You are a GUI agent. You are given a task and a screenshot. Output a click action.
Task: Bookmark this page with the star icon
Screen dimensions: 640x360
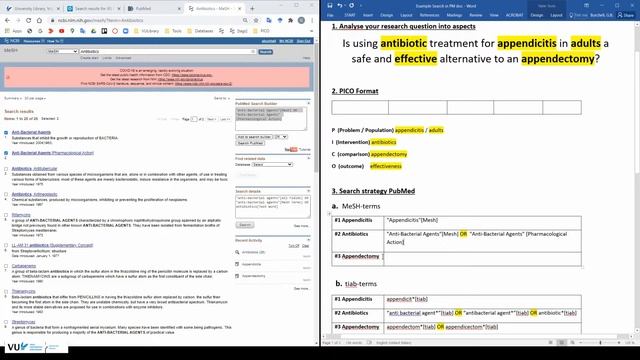256,20
